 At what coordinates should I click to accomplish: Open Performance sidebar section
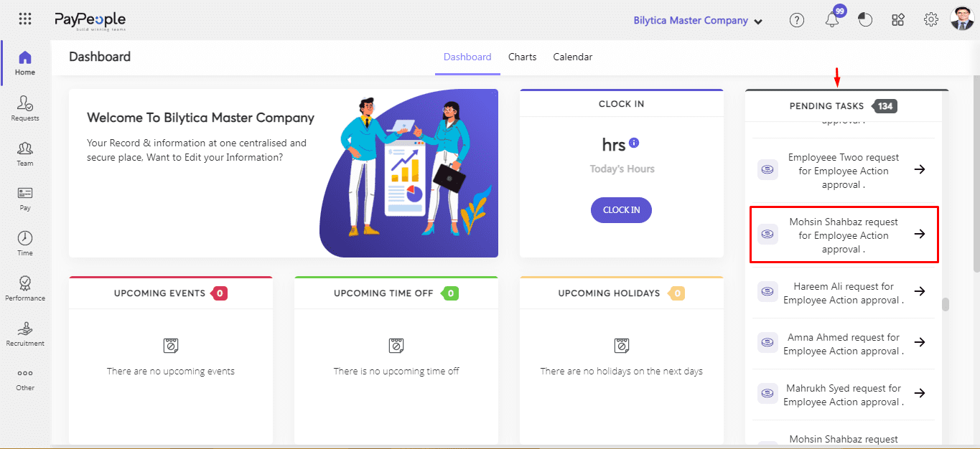click(x=25, y=288)
